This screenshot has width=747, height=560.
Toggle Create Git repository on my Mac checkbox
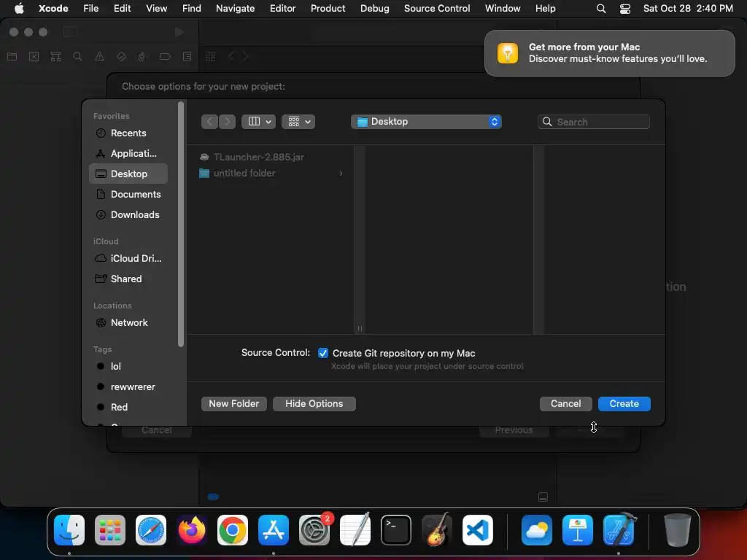[323, 353]
